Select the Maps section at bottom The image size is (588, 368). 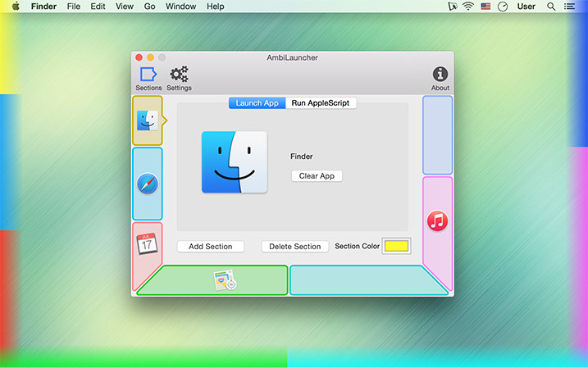pos(223,280)
